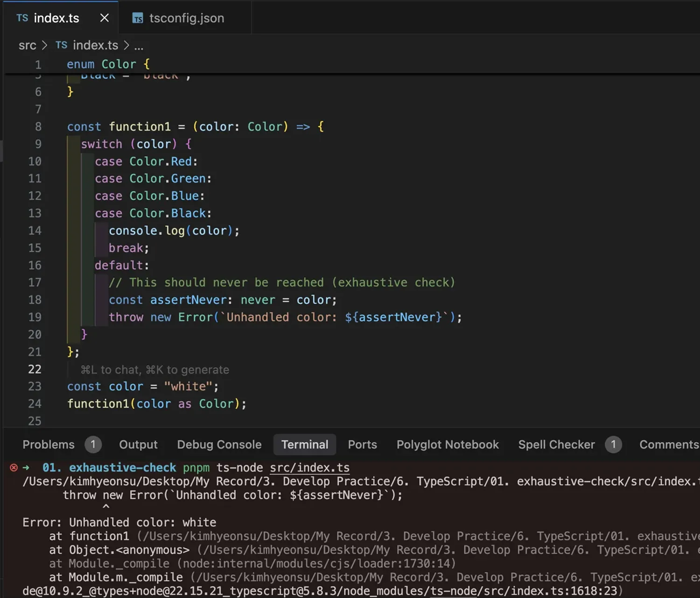Click the "const assertNever: never = color;" line
The image size is (700, 598).
coord(223,300)
